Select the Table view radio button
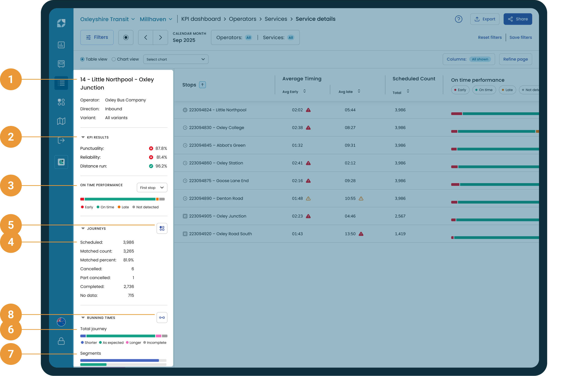The image size is (588, 376). pos(82,59)
